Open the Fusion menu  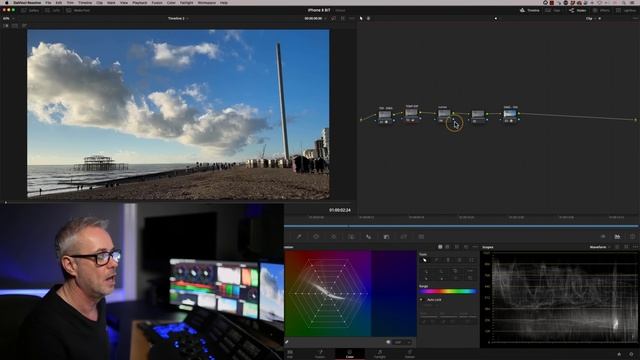[157, 2]
